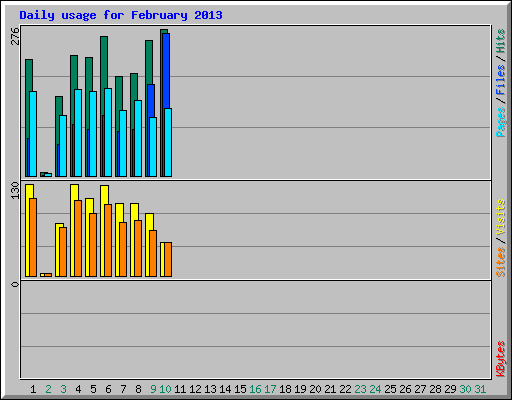Select day 27 on the x-axis
The image size is (512, 400).
pyautogui.click(x=420, y=389)
